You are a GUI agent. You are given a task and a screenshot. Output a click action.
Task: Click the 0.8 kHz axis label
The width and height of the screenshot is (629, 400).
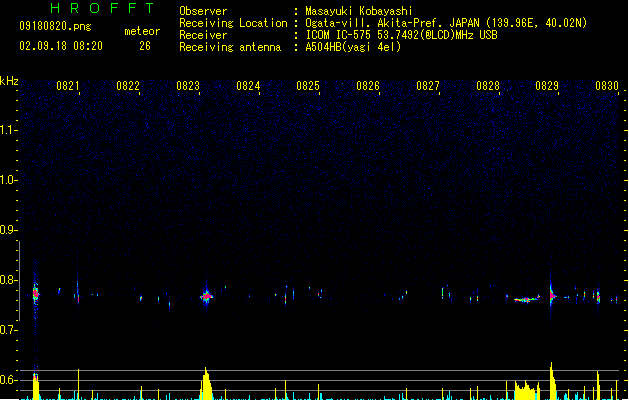pyautogui.click(x=8, y=280)
